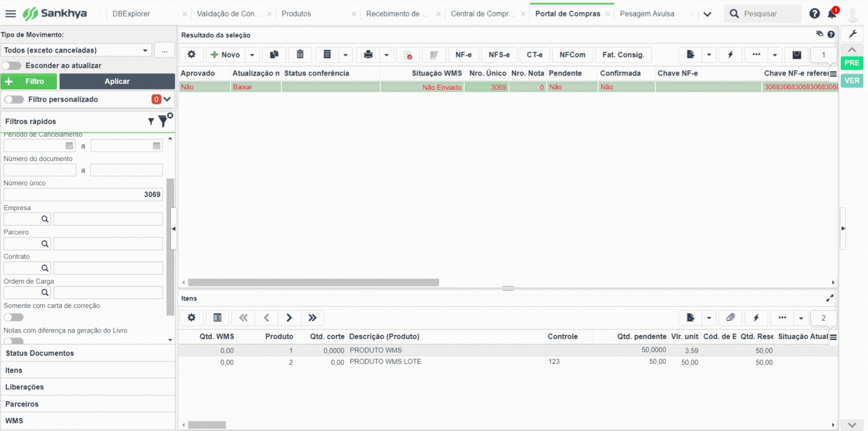Screen dimensions: 868x431
Task: Click the filter panel vertical scrollbar
Action: pos(170,247)
